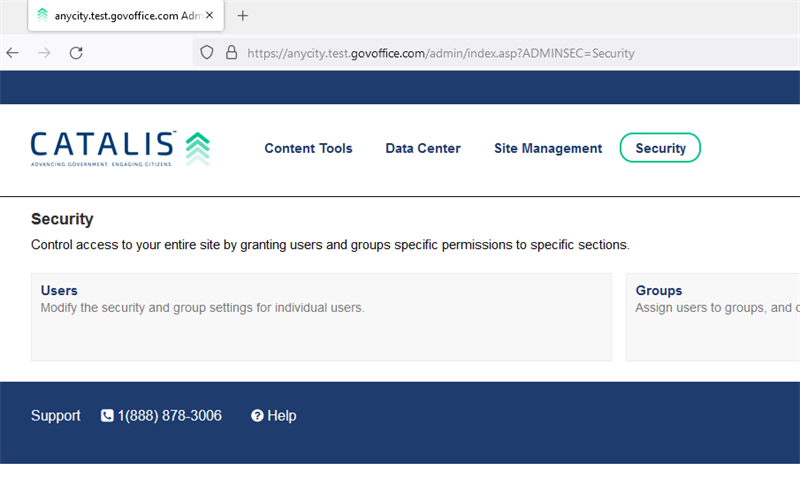This screenshot has width=800, height=478.
Task: Click the question mark help icon
Action: (257, 416)
